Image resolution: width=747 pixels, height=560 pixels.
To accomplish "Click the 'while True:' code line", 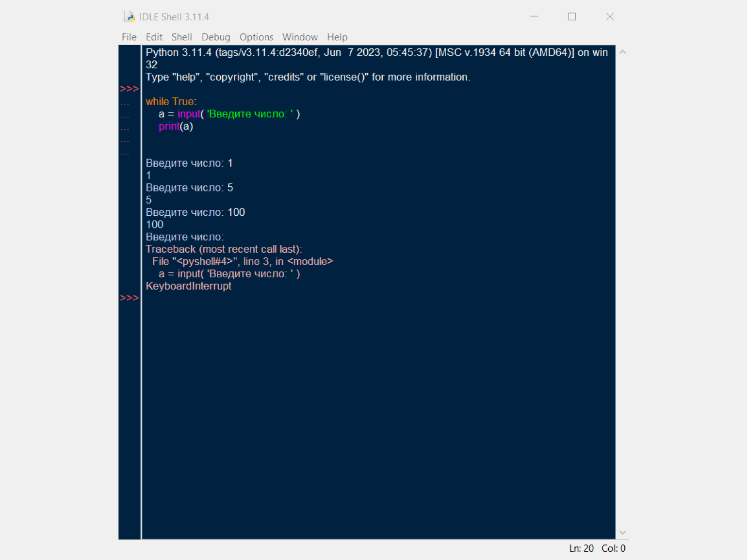I will click(x=171, y=102).
